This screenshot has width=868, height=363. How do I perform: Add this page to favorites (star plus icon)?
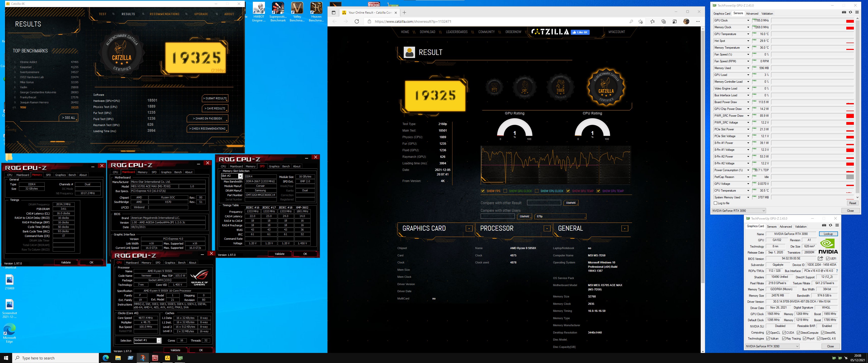641,21
